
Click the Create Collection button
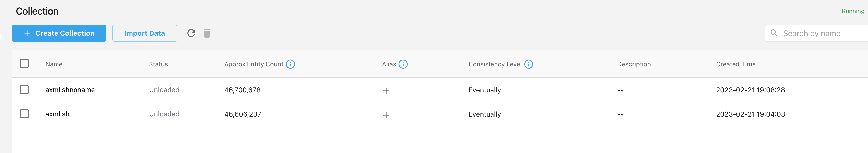click(59, 33)
